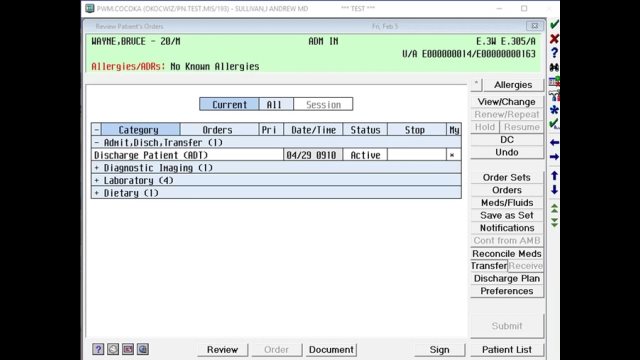The image size is (640, 360).
Task: Click the Date/Time column header
Action: coord(313,130)
